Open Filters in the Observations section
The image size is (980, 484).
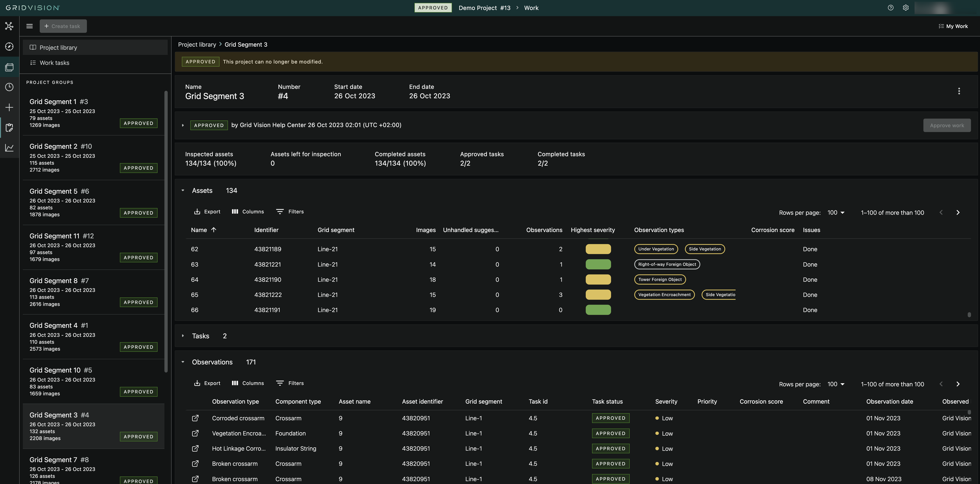tap(290, 383)
